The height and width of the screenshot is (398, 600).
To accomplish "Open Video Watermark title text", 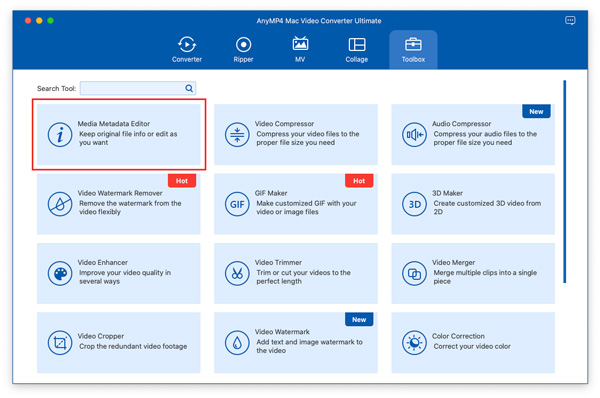I will [x=282, y=331].
